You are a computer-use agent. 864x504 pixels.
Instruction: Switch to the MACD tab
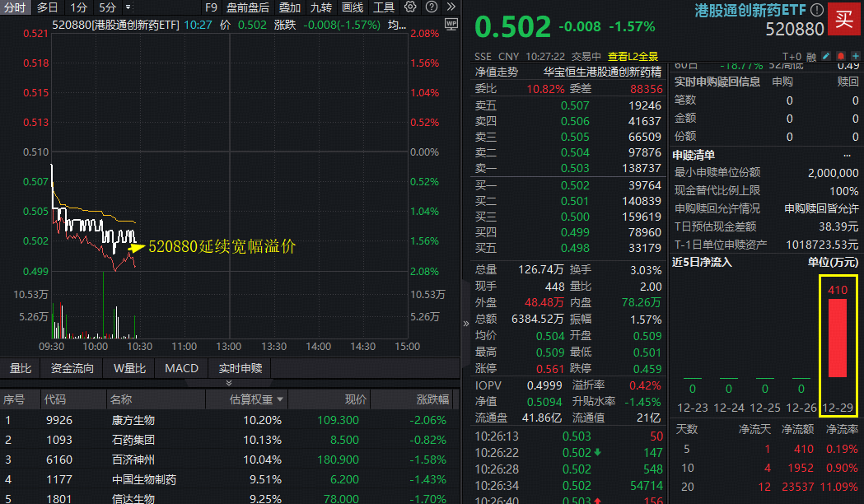(x=181, y=368)
